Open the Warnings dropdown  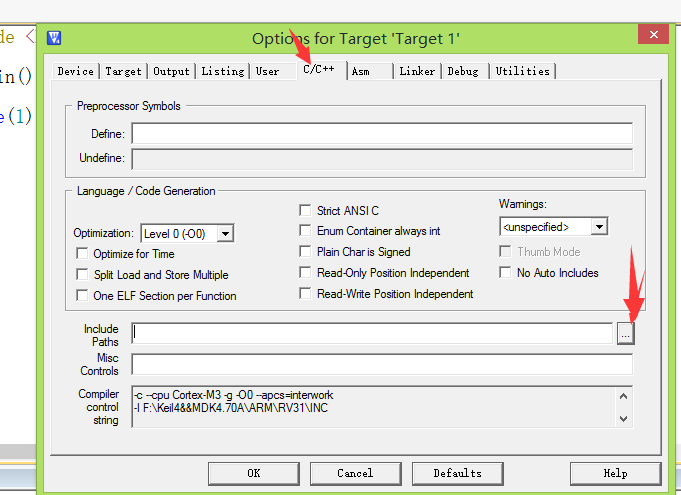(599, 227)
